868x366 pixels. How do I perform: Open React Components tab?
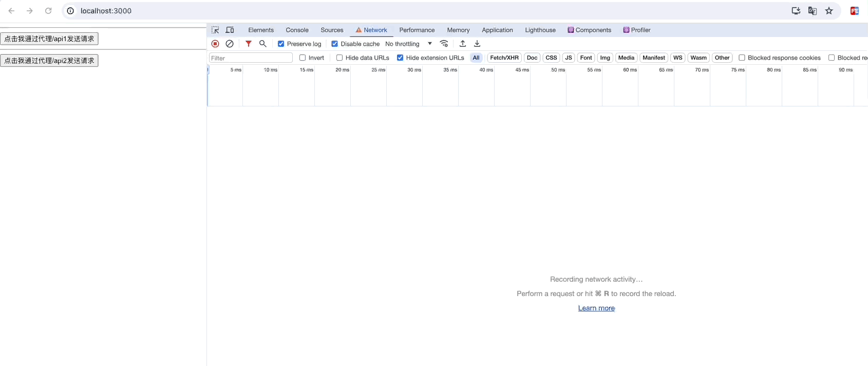589,30
